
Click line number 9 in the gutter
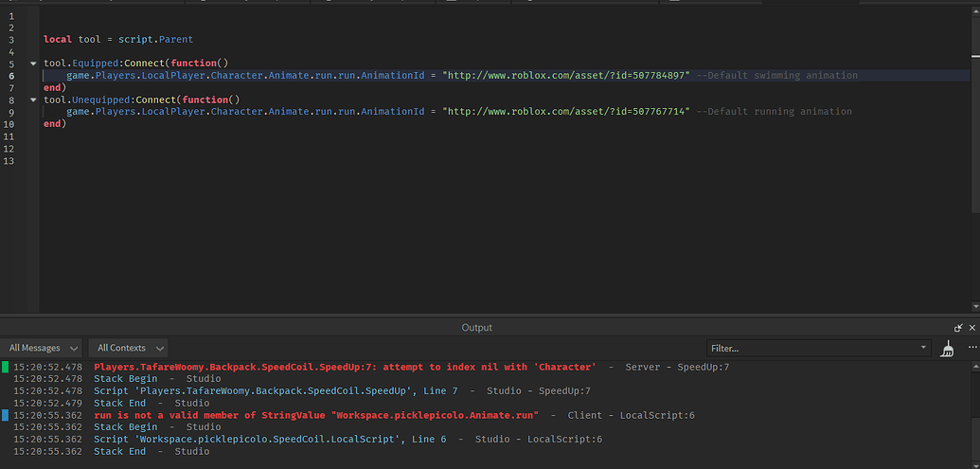(11, 112)
